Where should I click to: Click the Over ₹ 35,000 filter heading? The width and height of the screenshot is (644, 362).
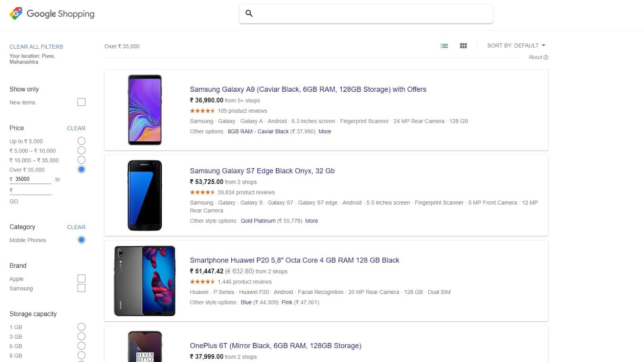pyautogui.click(x=122, y=46)
